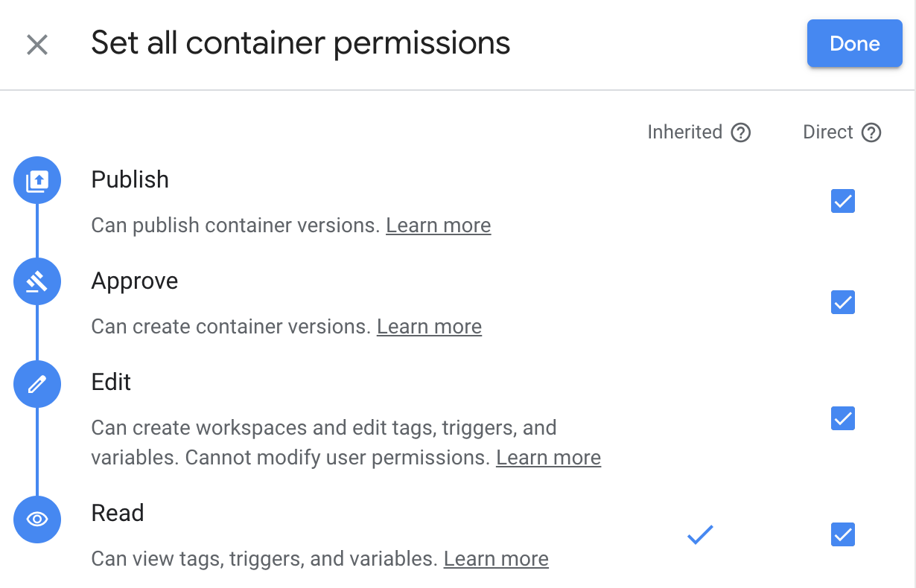The height and width of the screenshot is (588, 916).
Task: Open the Inherited column help icon
Action: tap(740, 132)
